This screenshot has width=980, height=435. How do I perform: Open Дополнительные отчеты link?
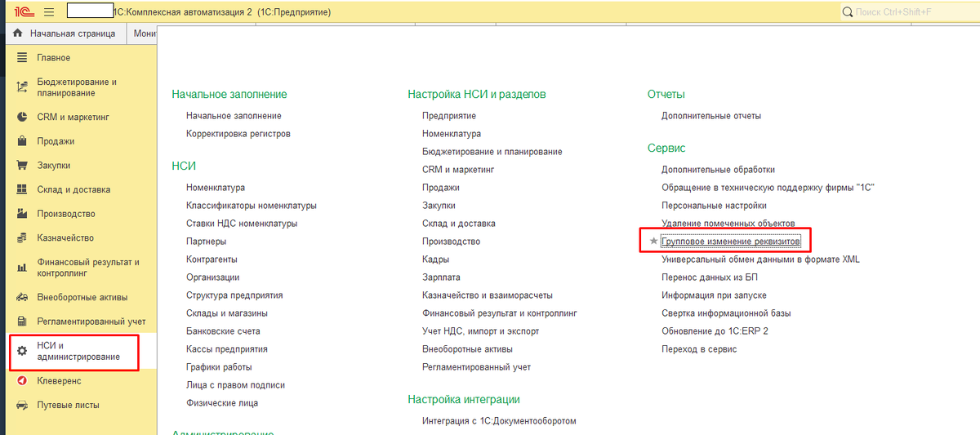click(x=711, y=116)
